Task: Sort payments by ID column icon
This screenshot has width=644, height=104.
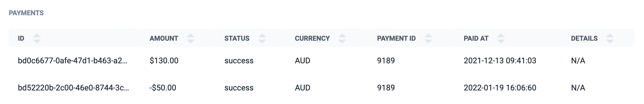Action: point(37,38)
